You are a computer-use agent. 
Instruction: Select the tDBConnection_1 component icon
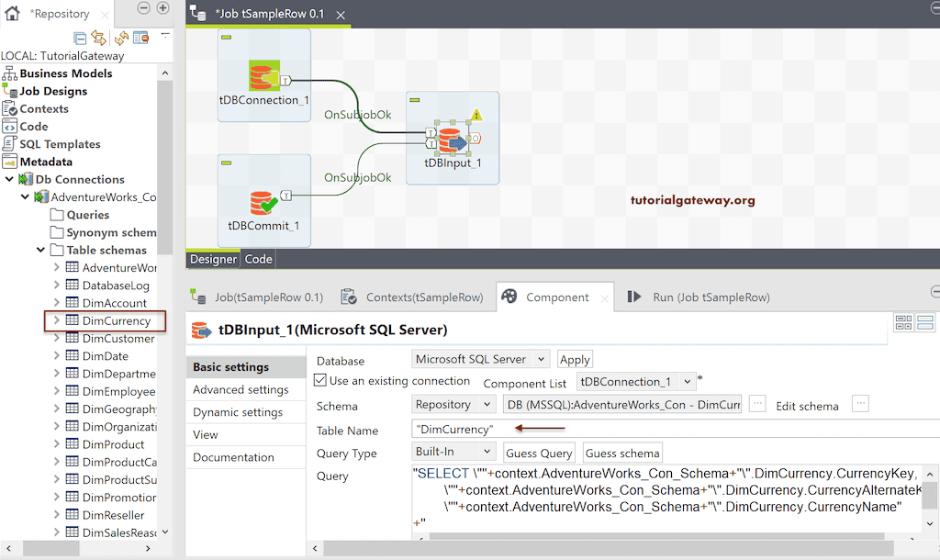264,75
